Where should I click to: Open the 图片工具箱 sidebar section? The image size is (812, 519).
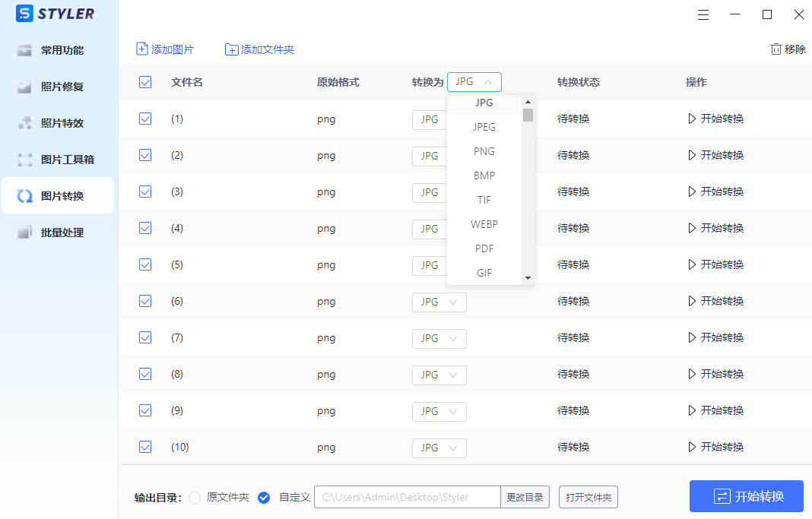pos(58,160)
